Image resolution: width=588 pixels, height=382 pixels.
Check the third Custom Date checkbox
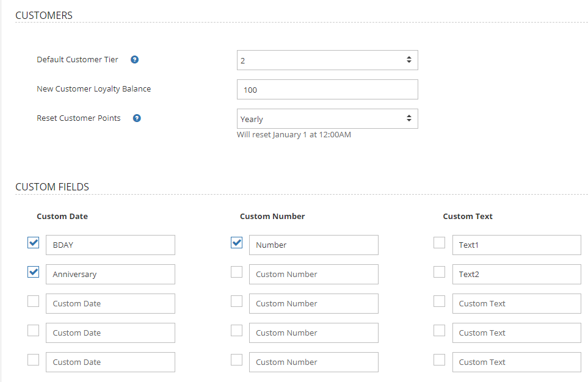tap(34, 301)
